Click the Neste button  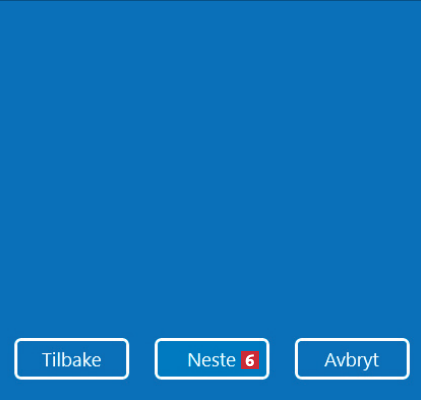pyautogui.click(x=212, y=359)
